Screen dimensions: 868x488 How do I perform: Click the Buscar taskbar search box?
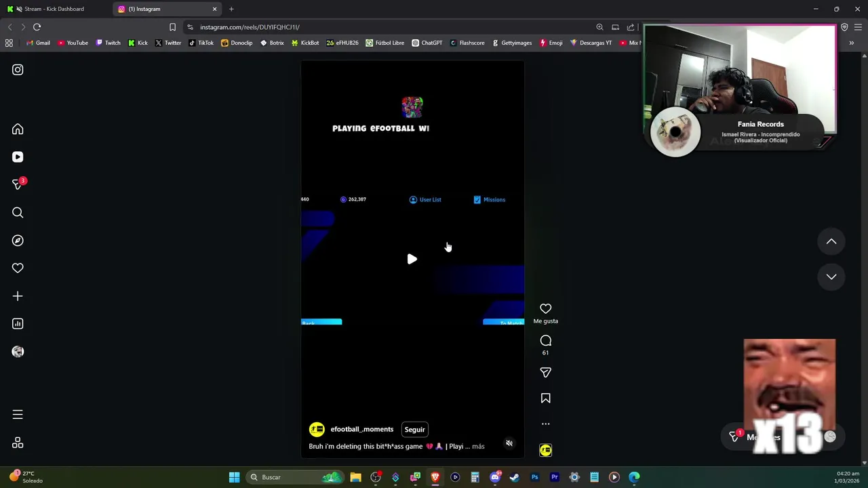coord(294,477)
